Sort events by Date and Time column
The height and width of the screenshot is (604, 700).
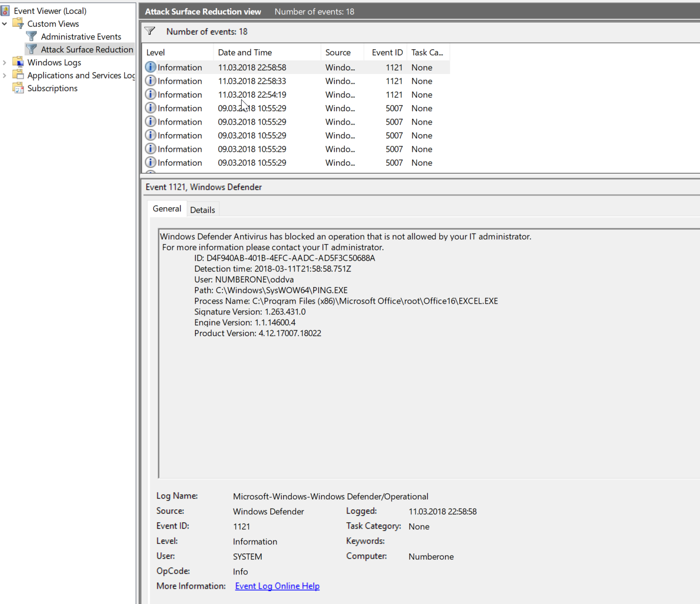coord(244,53)
